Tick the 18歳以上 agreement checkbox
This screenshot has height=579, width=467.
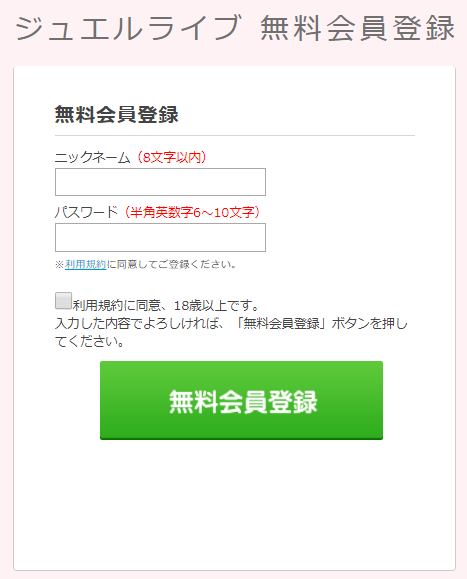[63, 301]
